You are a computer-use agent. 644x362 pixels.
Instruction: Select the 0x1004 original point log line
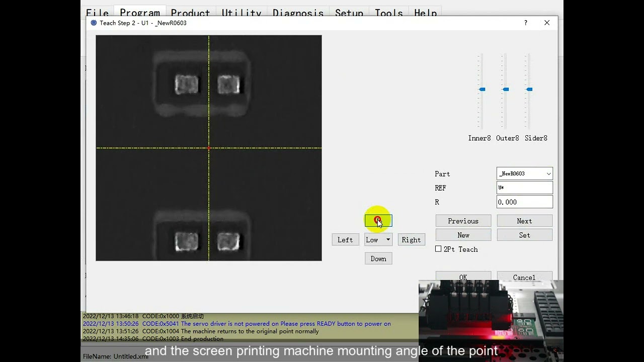pyautogui.click(x=201, y=331)
